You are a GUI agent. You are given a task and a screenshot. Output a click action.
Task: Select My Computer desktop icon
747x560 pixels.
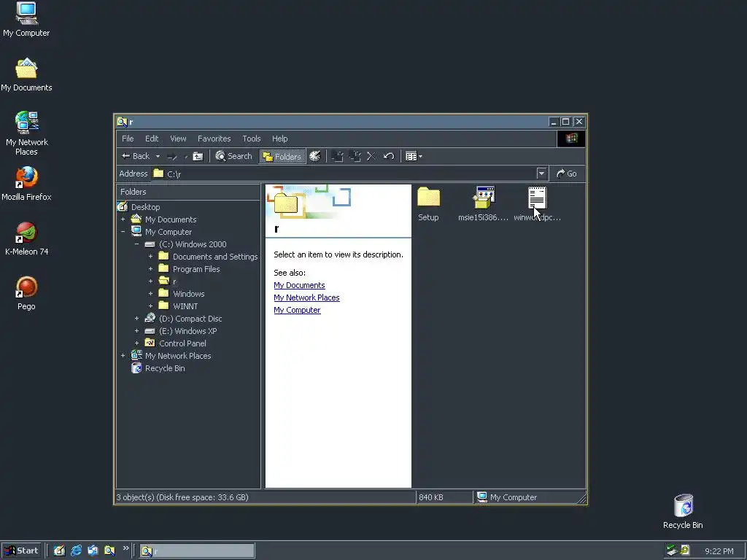26,20
